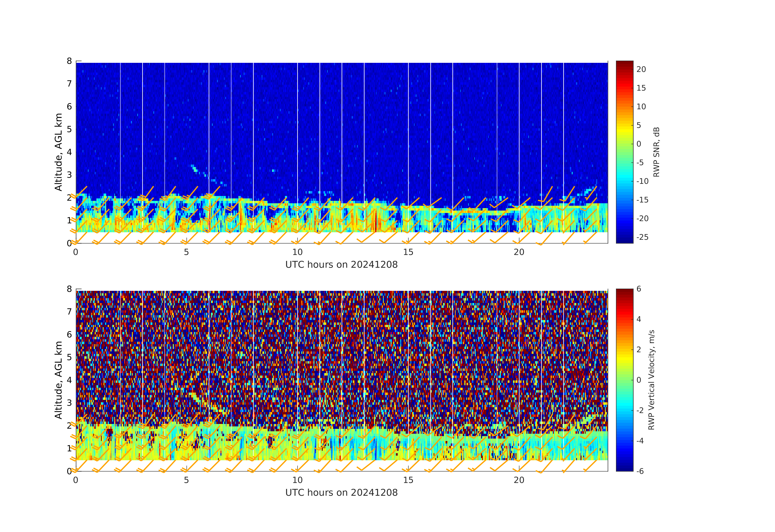Click the 6 tick on the velocity colorbar
The height and width of the screenshot is (532, 775).
point(639,289)
